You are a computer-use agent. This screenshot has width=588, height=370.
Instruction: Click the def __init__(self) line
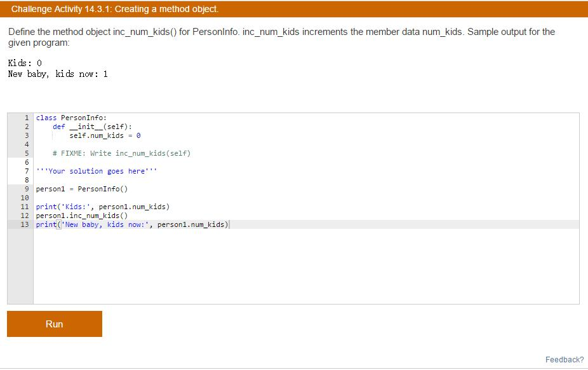pyautogui.click(x=92, y=127)
